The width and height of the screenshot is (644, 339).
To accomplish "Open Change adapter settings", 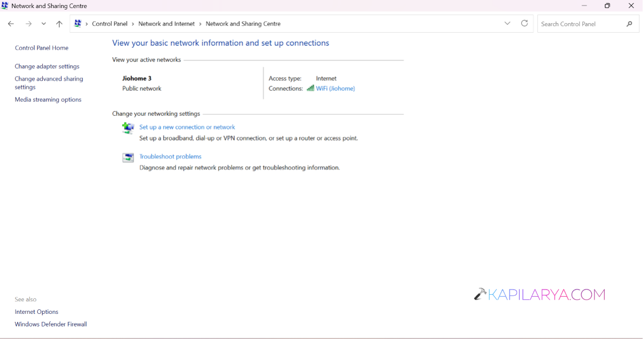I will coord(47,66).
